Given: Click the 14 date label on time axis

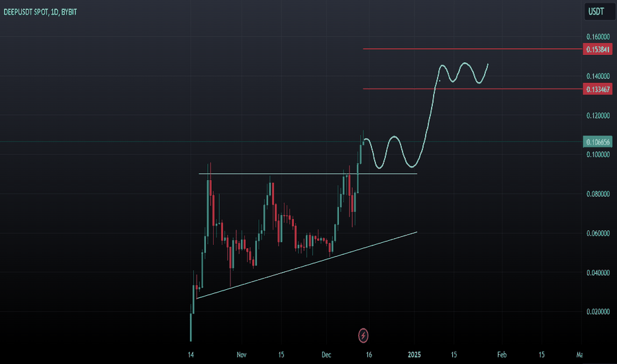Looking at the screenshot, I should tap(191, 355).
